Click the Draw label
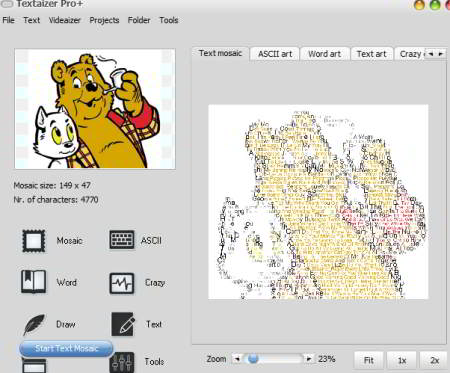The image size is (450, 373). point(66,324)
